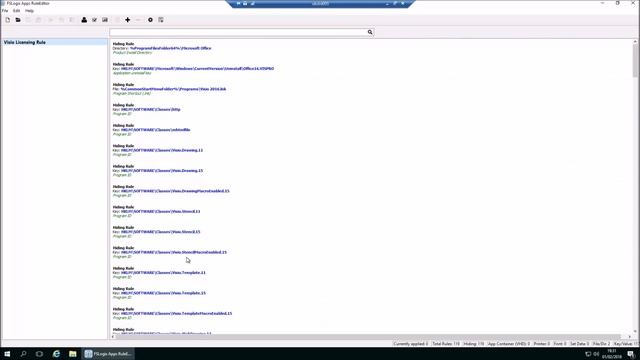
Task: Open File Explorer from taskbar
Action: click(x=73, y=354)
